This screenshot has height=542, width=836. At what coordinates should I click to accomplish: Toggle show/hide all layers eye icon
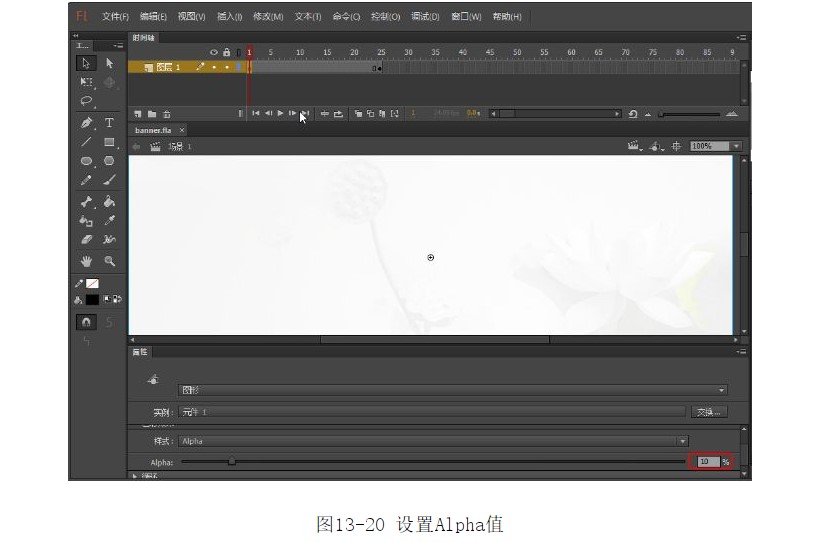point(213,52)
